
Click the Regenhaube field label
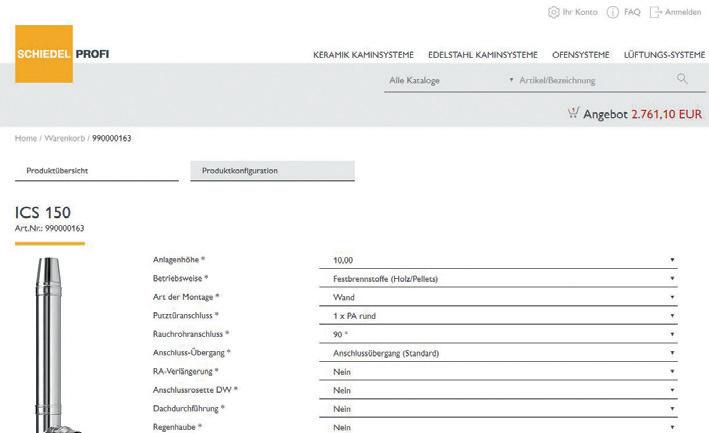(x=177, y=427)
